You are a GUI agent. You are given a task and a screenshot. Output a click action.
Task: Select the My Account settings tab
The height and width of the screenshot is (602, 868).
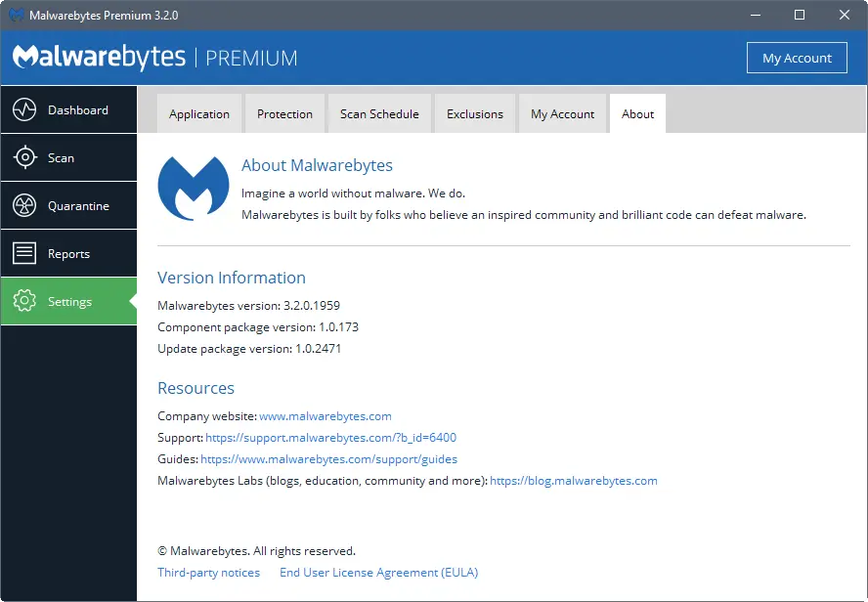click(x=562, y=114)
